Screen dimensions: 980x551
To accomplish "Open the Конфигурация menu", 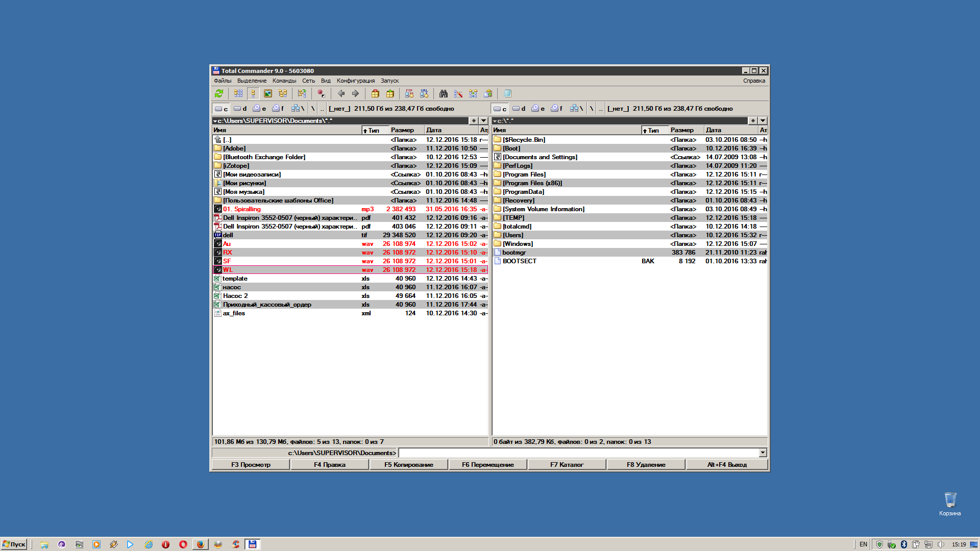I will (356, 81).
